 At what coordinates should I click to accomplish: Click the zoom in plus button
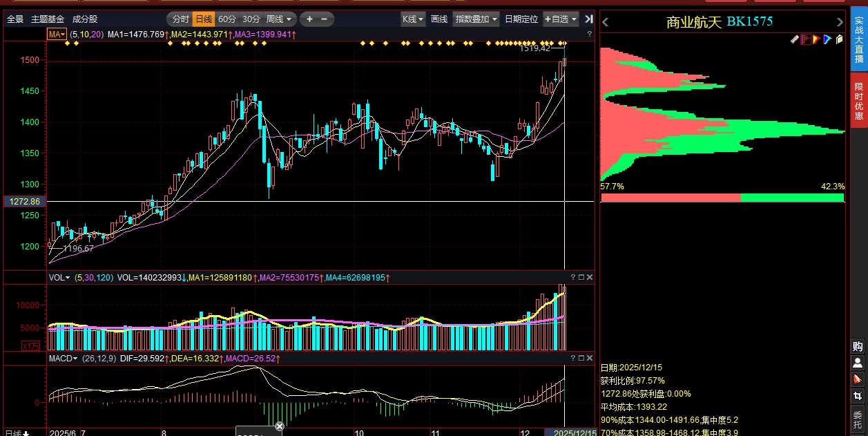coord(309,19)
